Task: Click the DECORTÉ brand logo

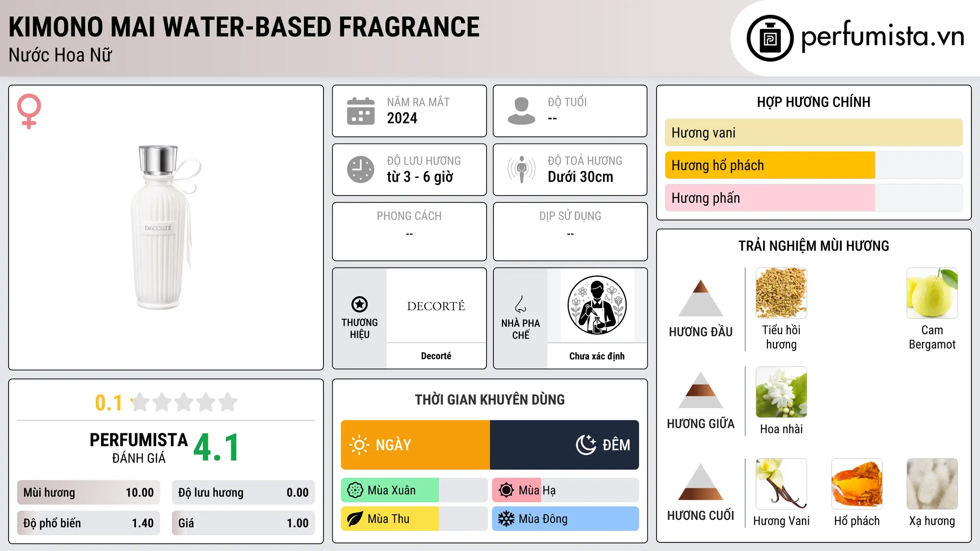Action: [436, 306]
